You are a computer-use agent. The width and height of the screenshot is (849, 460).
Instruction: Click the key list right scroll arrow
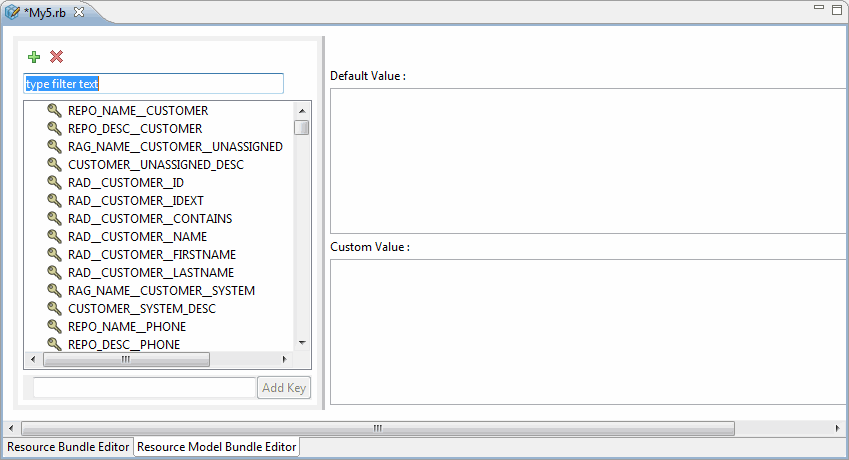[x=285, y=359]
